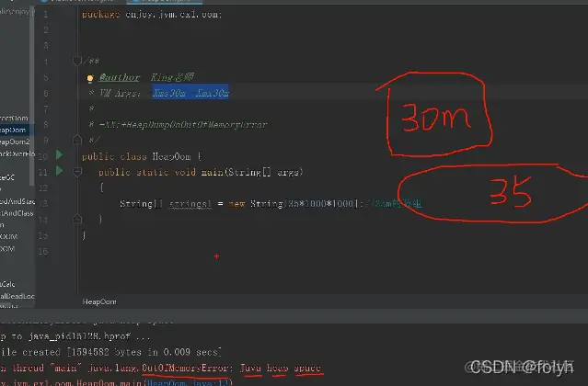Viewport: 588px width, 386px height.
Task: Select HeapOom in the project tree
Action: [13, 130]
